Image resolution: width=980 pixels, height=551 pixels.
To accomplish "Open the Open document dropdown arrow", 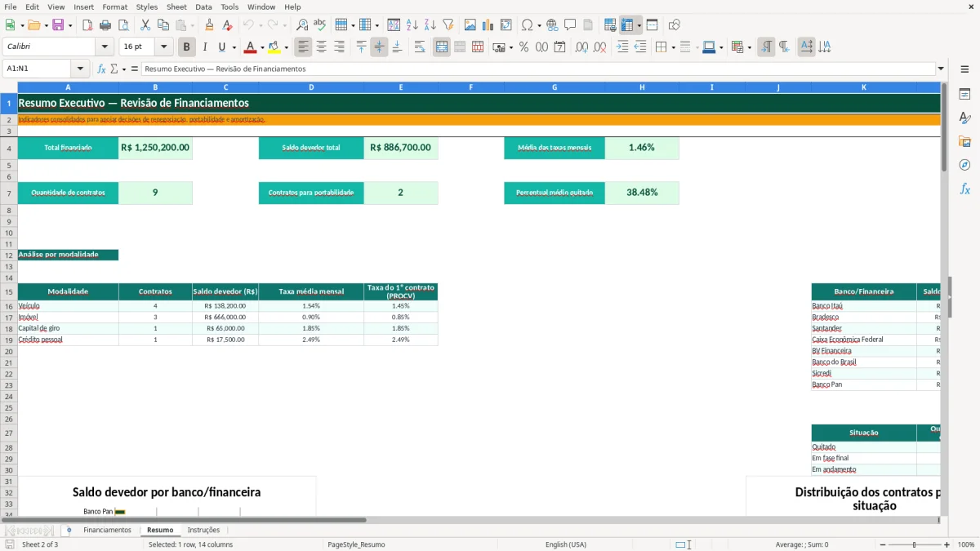I will [46, 25].
